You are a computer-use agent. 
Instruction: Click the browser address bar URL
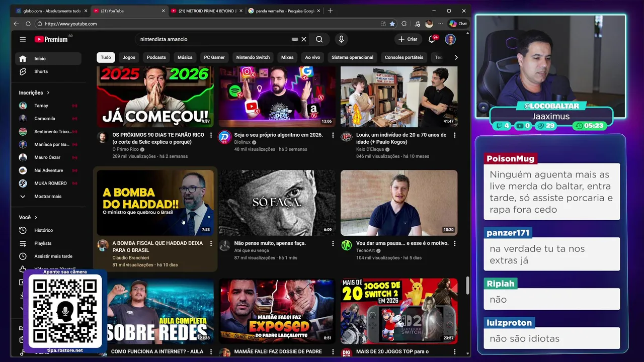[x=71, y=24]
